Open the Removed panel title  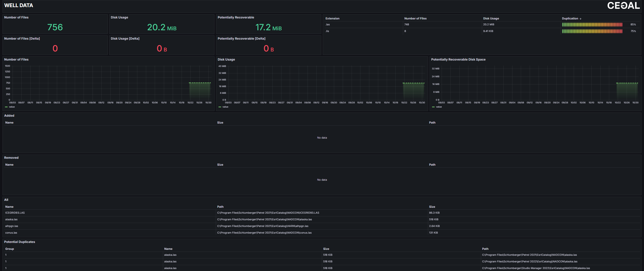point(11,158)
